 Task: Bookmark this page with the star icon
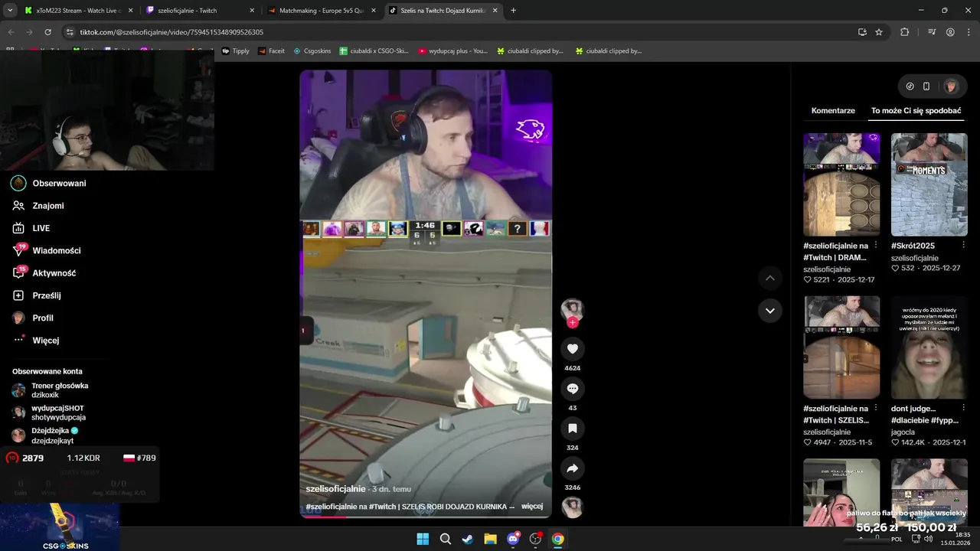(x=879, y=32)
